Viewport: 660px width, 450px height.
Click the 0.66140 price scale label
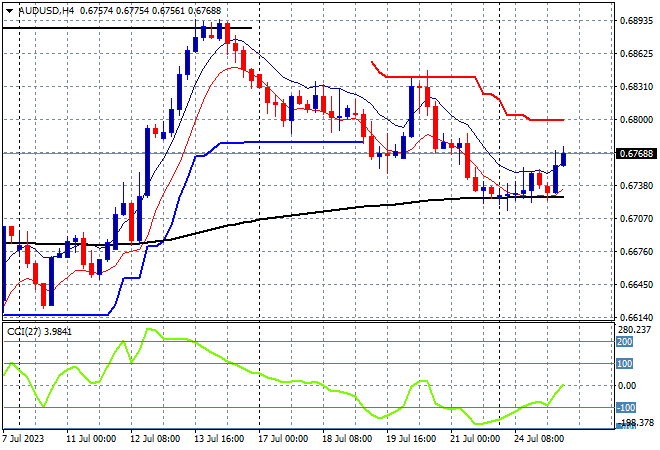(x=636, y=317)
